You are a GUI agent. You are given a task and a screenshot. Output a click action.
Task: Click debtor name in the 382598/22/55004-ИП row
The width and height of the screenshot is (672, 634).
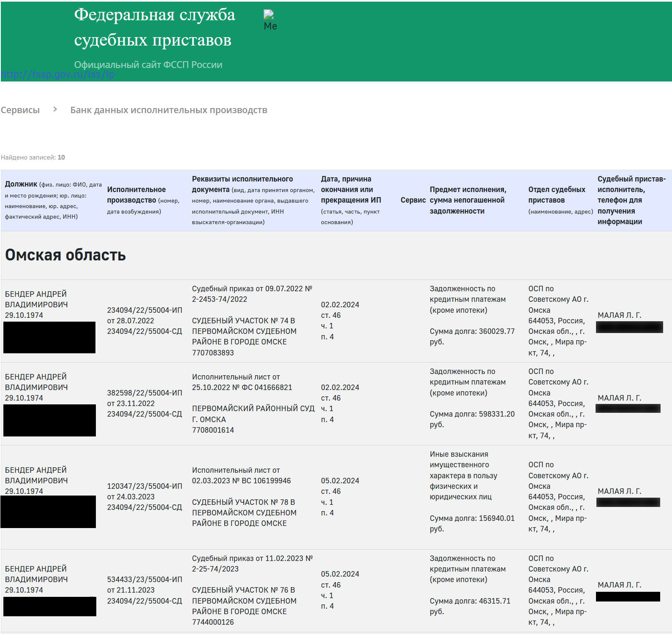36,382
